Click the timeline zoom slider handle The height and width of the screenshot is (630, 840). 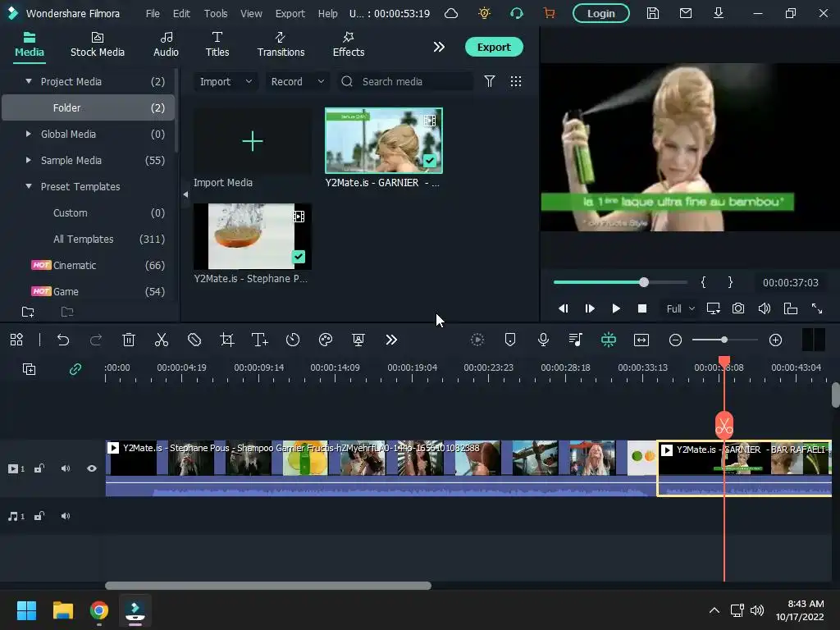pos(724,340)
